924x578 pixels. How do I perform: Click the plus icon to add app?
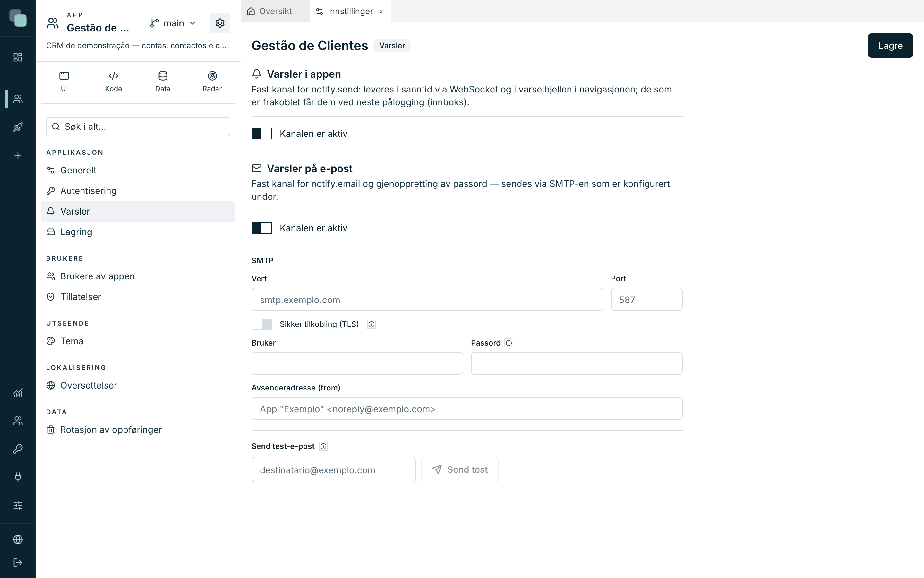point(18,155)
